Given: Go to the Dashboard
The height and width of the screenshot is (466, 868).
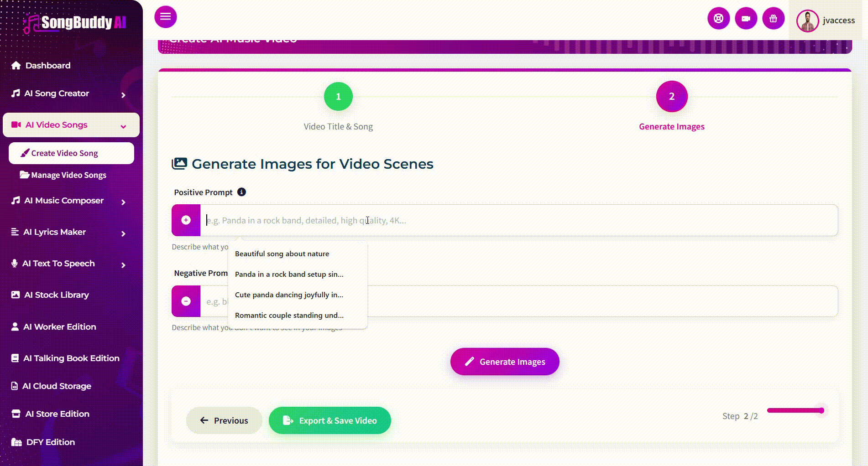Looking at the screenshot, I should pos(47,66).
